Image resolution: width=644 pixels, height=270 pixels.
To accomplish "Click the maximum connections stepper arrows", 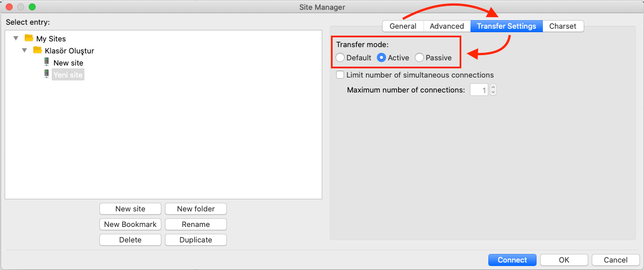I will (x=493, y=90).
